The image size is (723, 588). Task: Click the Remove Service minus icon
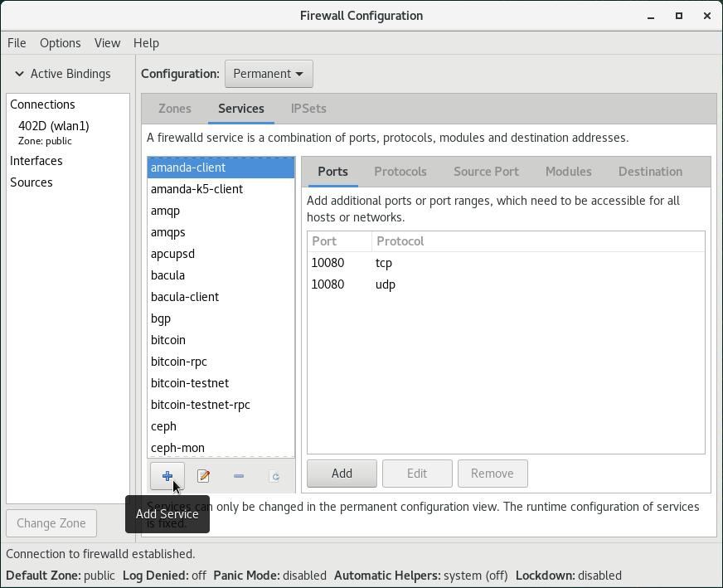point(239,476)
